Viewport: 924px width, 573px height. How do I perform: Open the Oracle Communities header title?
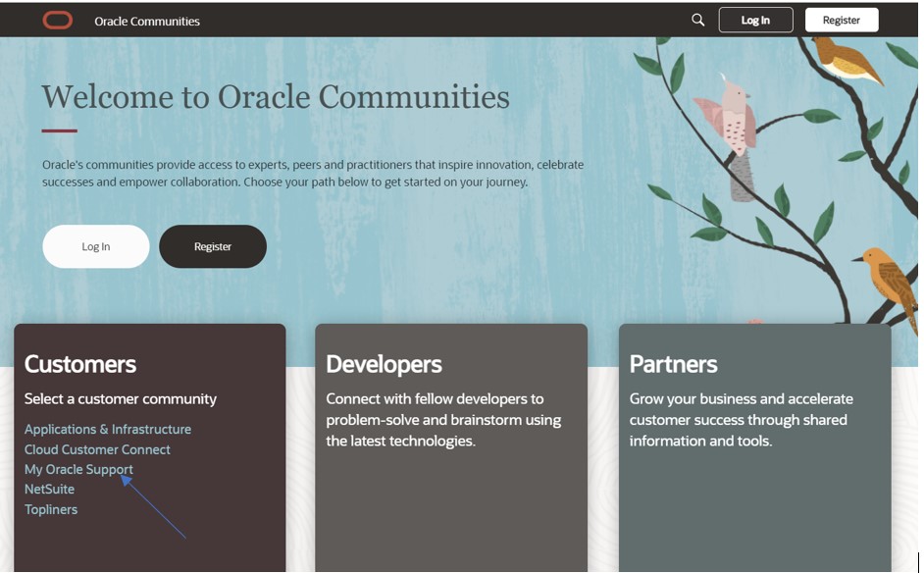click(147, 22)
